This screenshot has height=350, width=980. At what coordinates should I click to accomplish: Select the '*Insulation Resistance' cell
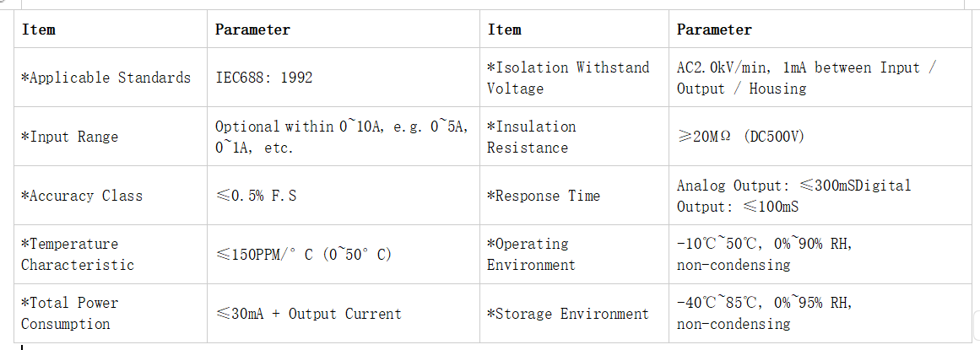(x=574, y=137)
